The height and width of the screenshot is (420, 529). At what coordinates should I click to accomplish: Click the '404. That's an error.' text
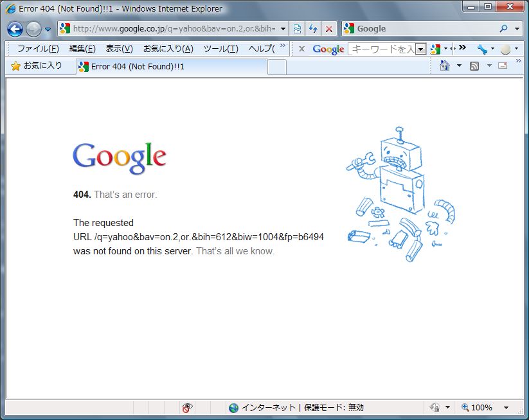(115, 195)
